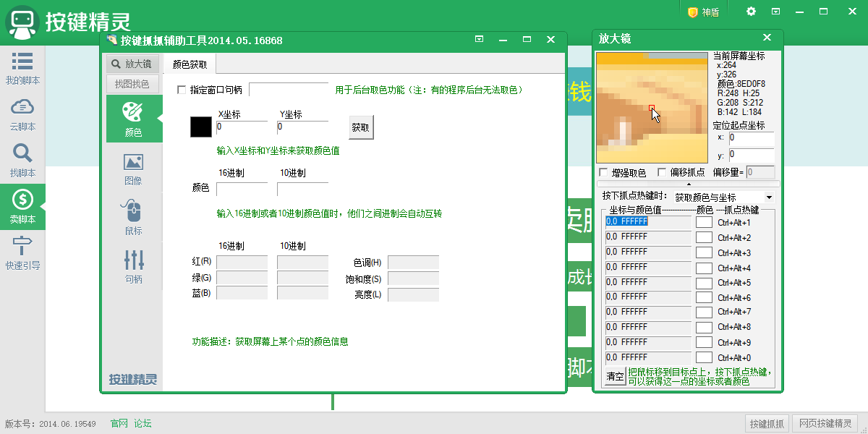Click the 放大镜 magnifier button
Screen dimensions: 868x434
[132, 64]
